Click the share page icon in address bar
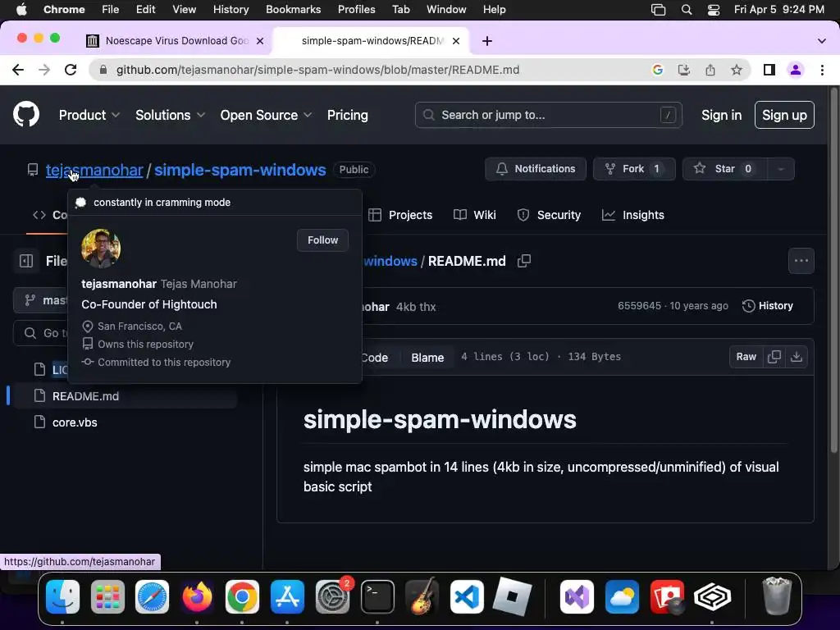Viewport: 840px width, 630px height. pyautogui.click(x=710, y=70)
